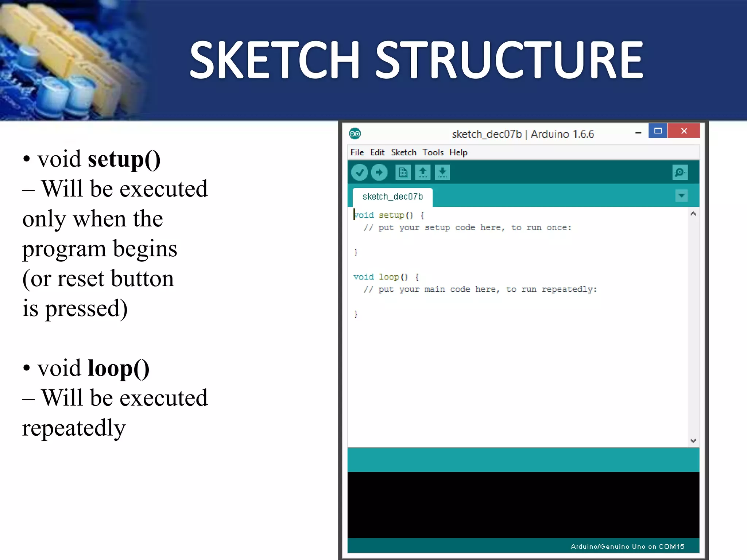Minimize the Arduino window
The image size is (747, 560).
[638, 133]
